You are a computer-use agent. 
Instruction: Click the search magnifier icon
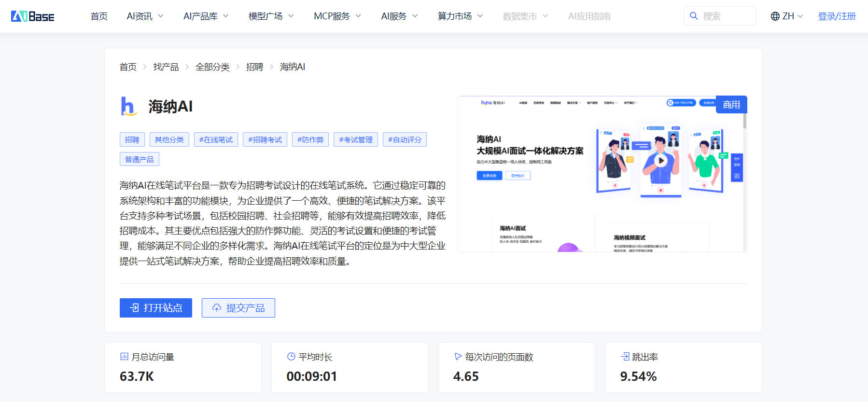(x=694, y=16)
